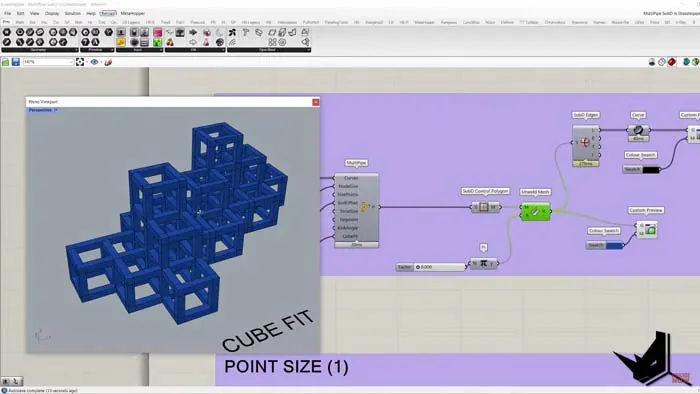The image size is (700, 394).
Task: Click the red flask component icon
Action: 206,42
